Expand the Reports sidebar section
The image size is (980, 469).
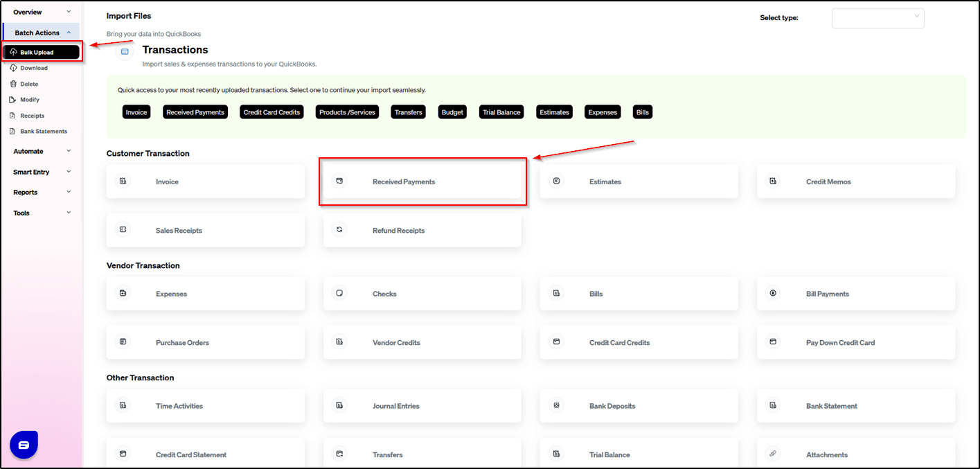(42, 193)
